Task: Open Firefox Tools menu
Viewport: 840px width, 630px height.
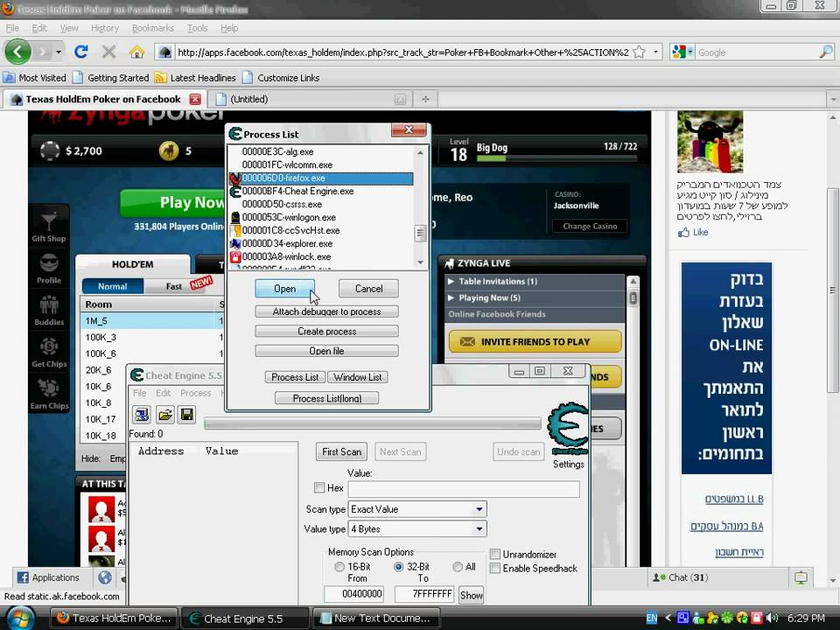Action: [x=197, y=28]
